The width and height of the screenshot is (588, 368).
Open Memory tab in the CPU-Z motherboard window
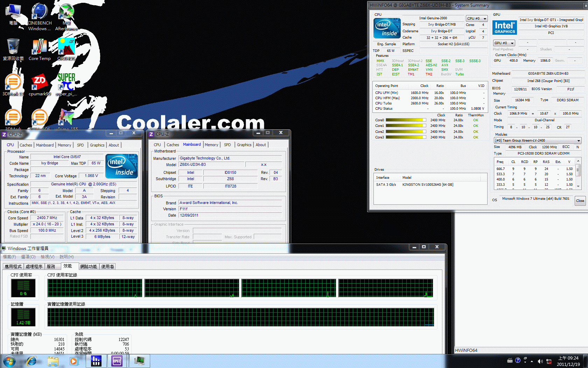pos(211,145)
